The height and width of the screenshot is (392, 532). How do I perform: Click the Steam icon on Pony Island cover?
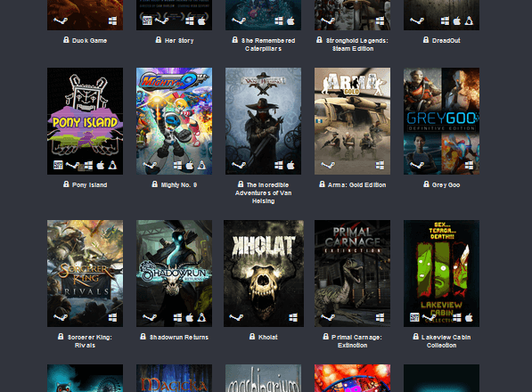tap(72, 166)
